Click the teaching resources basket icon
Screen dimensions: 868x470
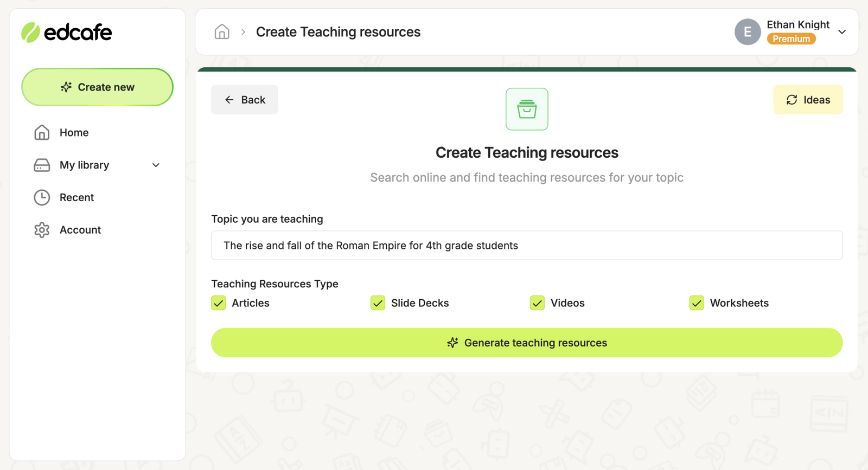[x=527, y=109]
